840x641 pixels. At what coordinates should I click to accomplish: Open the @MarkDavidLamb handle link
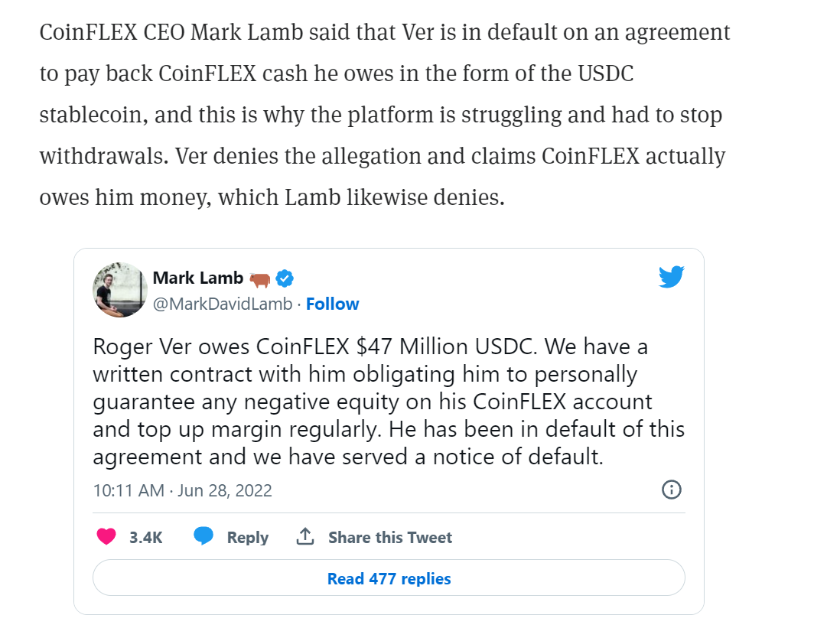point(223,304)
